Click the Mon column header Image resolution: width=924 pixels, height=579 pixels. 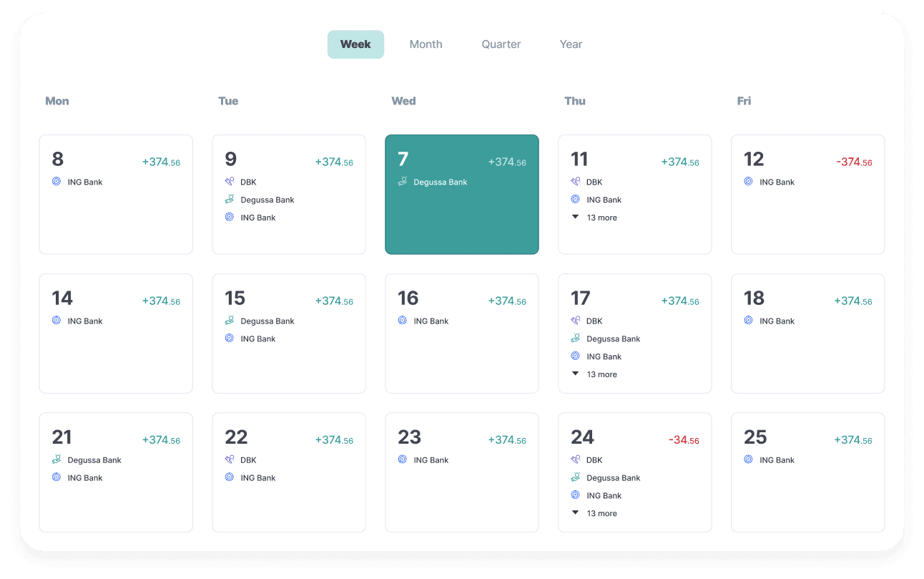coord(57,101)
